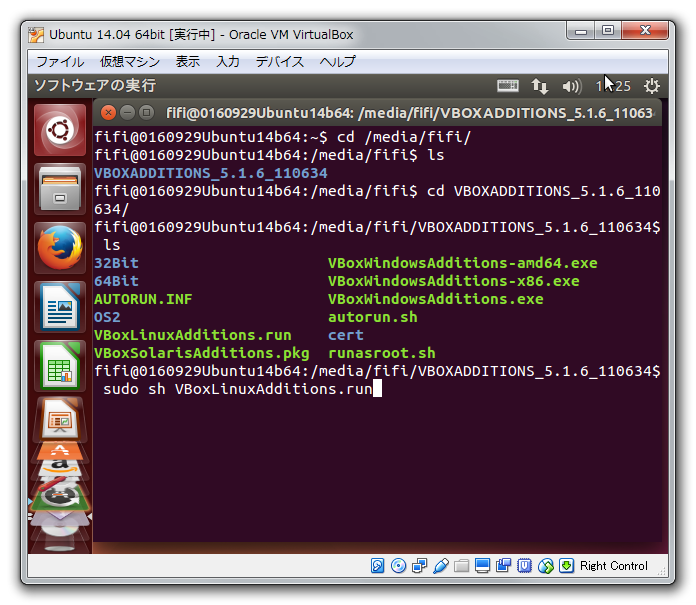696x605 pixels.
Task: Click the OS2 directory name
Action: tap(107, 317)
